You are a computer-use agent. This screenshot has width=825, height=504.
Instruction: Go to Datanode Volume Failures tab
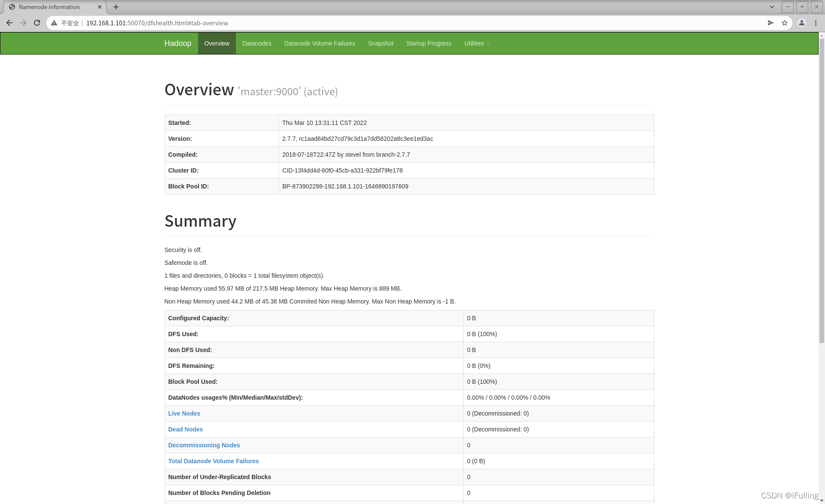(x=319, y=43)
